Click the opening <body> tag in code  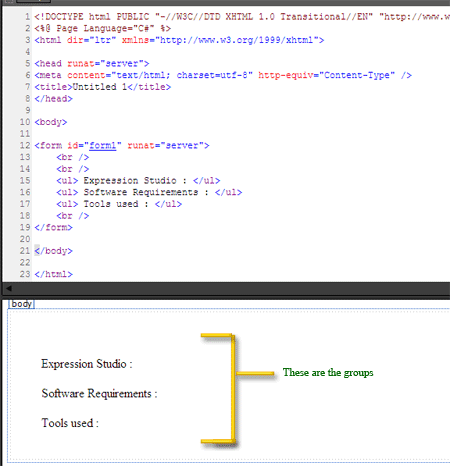click(x=51, y=122)
